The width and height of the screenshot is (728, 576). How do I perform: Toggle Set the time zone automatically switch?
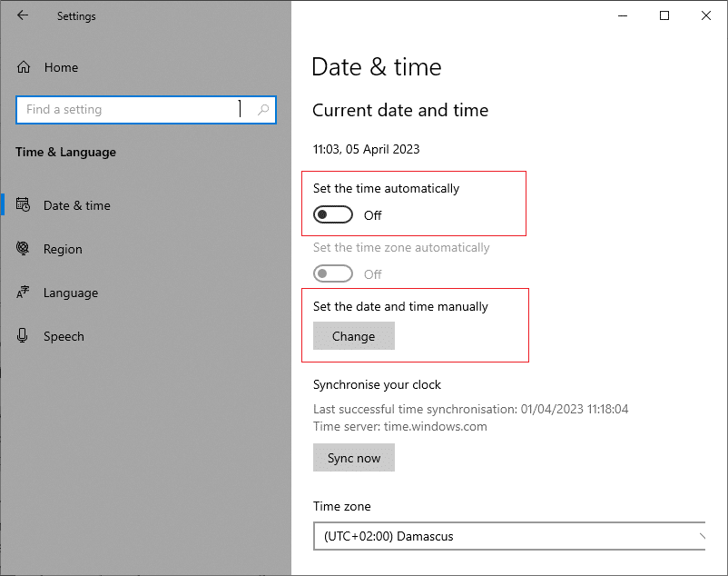click(x=332, y=274)
